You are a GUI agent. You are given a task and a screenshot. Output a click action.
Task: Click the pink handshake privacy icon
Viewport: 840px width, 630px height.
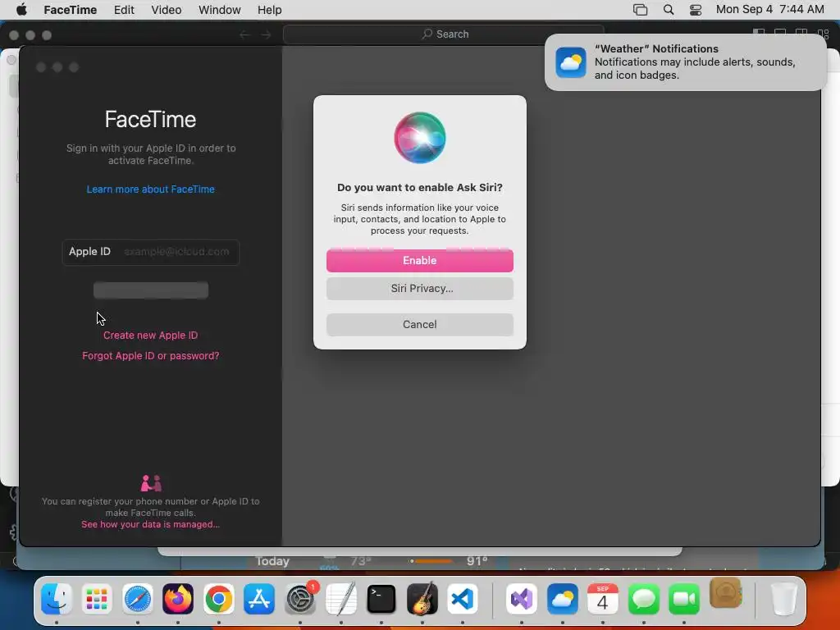151,482
